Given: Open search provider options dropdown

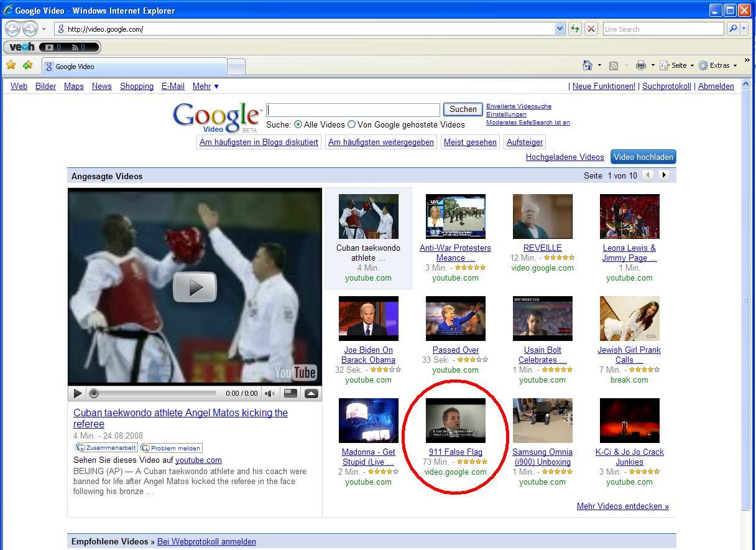Looking at the screenshot, I should point(744,29).
